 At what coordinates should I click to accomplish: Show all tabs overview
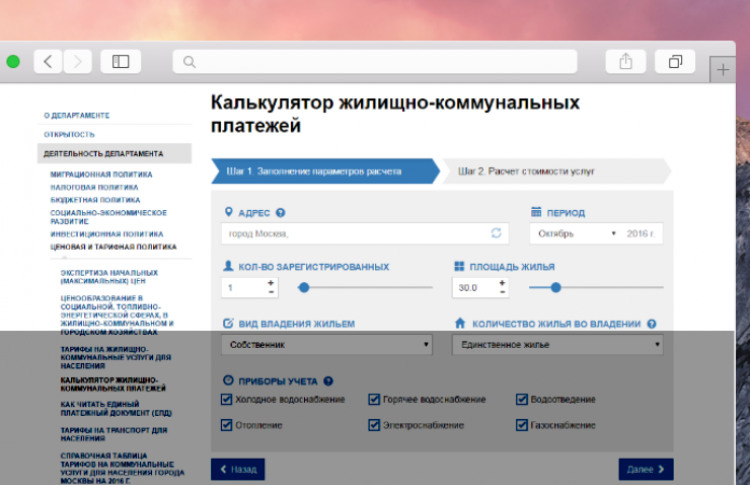pyautogui.click(x=675, y=61)
